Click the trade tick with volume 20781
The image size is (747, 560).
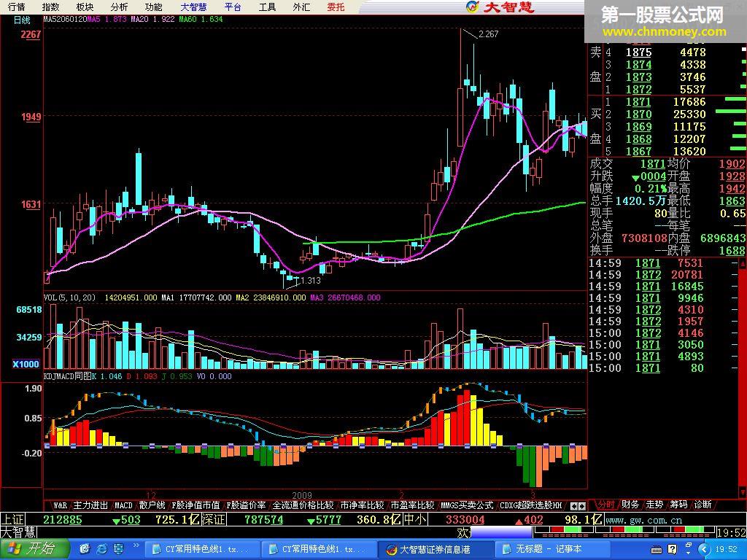pyautogui.click(x=687, y=275)
